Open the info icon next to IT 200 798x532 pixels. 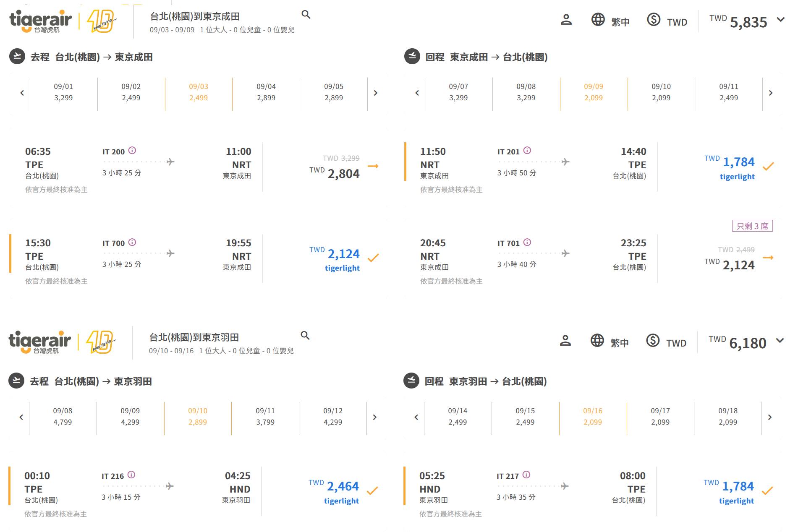coord(132,151)
